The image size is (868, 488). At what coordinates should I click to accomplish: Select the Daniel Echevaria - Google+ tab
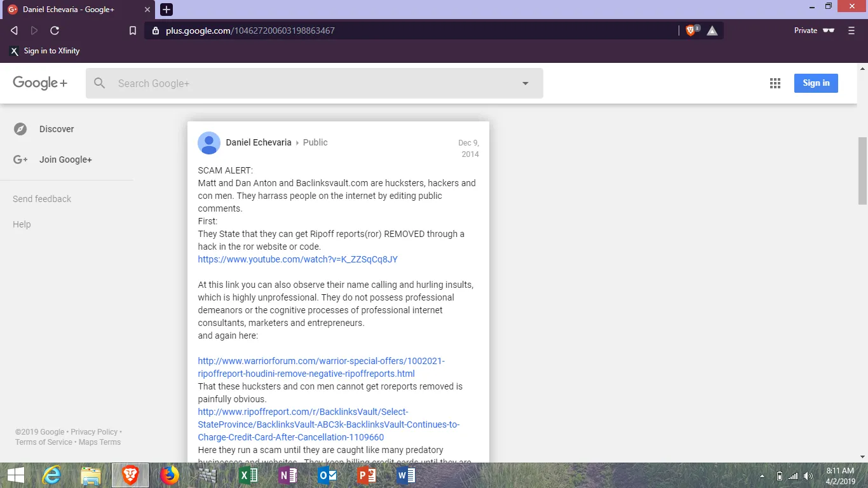[x=79, y=10]
